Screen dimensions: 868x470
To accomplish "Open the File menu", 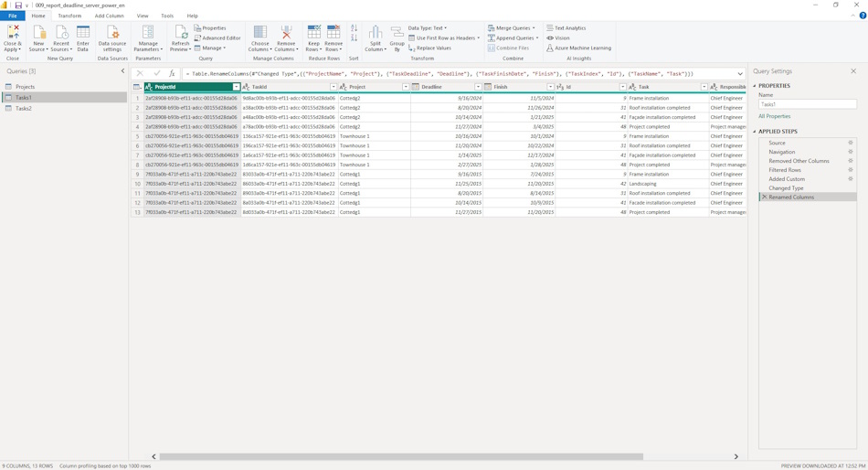I will 13,16.
